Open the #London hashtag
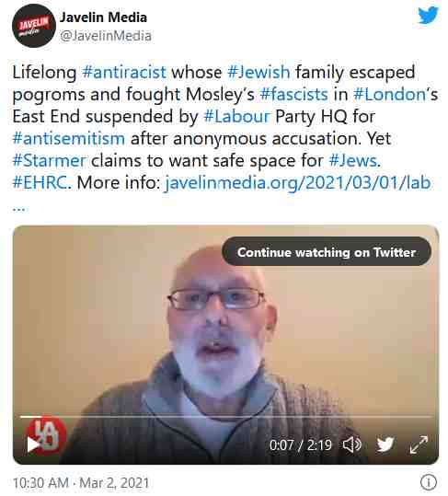The width and height of the screenshot is (448, 496). pyautogui.click(x=390, y=94)
